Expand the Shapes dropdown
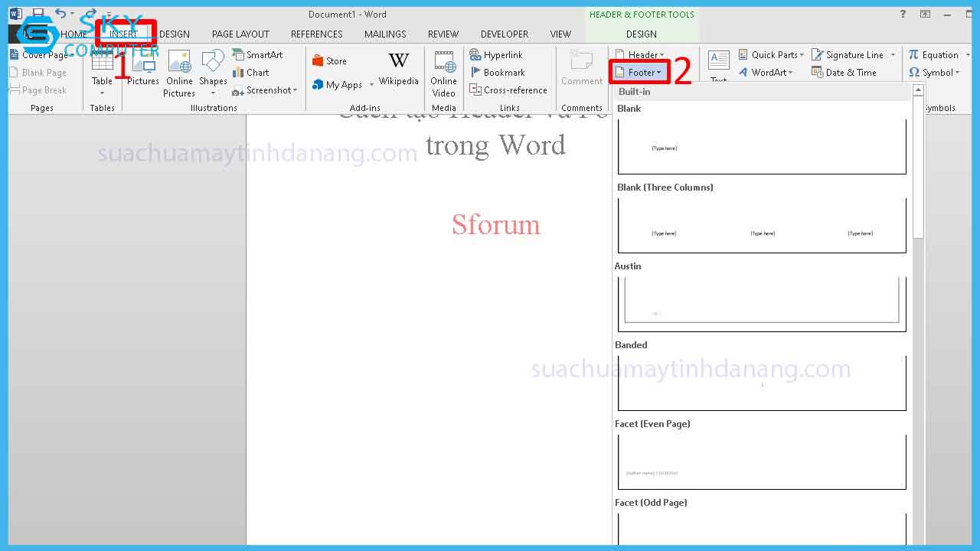980x551 pixels. [213, 93]
